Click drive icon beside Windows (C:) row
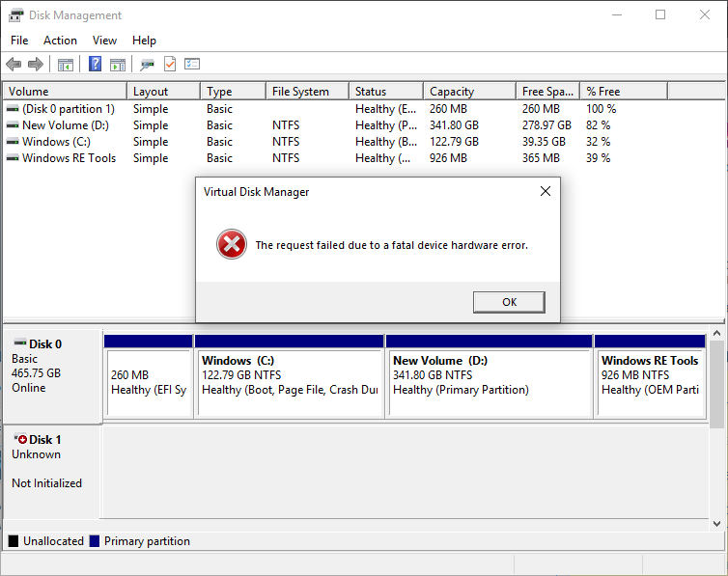 point(13,142)
